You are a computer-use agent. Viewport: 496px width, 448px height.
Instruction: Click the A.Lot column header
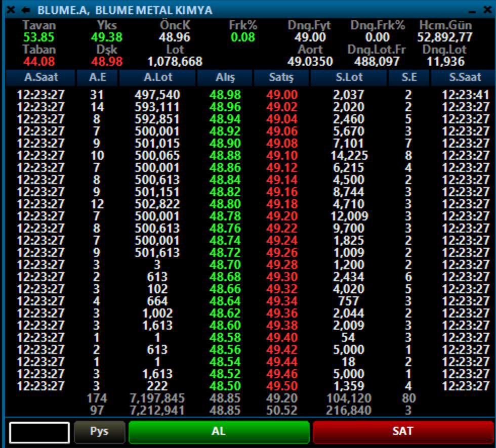(x=157, y=77)
